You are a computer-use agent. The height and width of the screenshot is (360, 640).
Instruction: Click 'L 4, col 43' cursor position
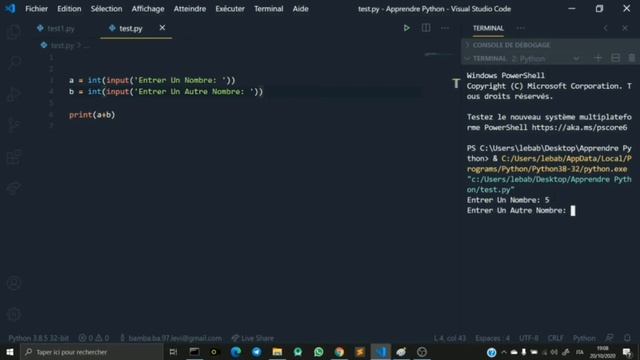(x=450, y=338)
